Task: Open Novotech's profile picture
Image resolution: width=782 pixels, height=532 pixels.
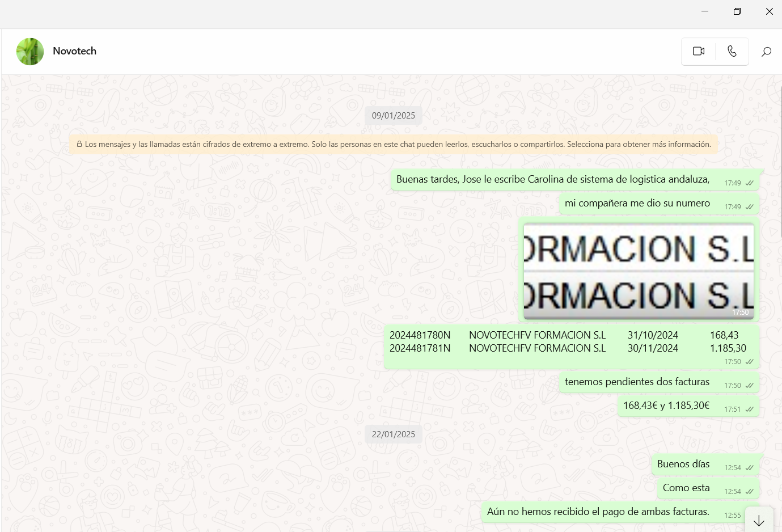Action: pos(30,52)
